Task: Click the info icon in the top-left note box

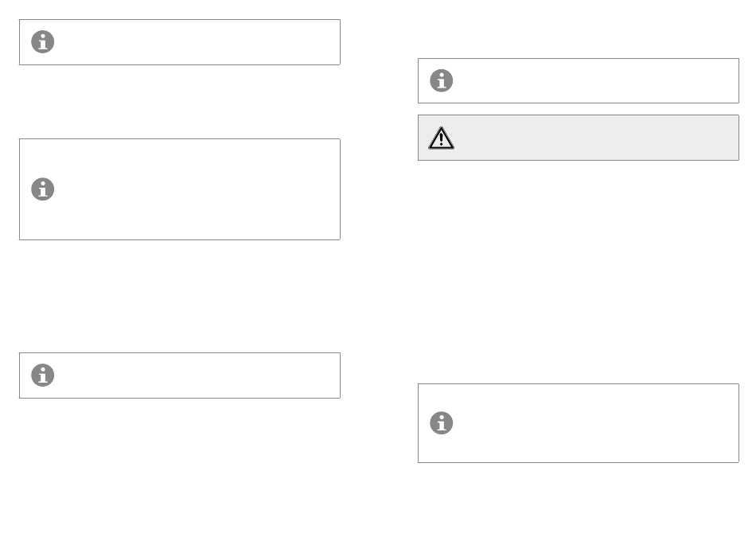Action: pyautogui.click(x=42, y=42)
